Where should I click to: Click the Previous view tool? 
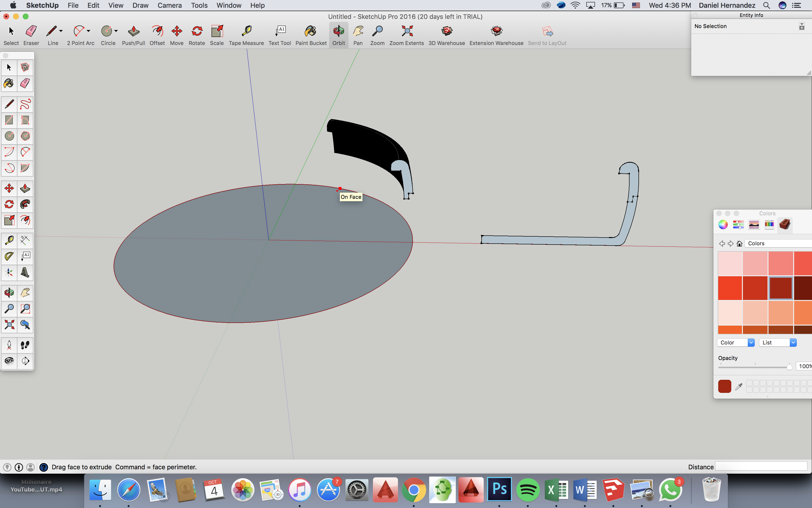[25, 325]
